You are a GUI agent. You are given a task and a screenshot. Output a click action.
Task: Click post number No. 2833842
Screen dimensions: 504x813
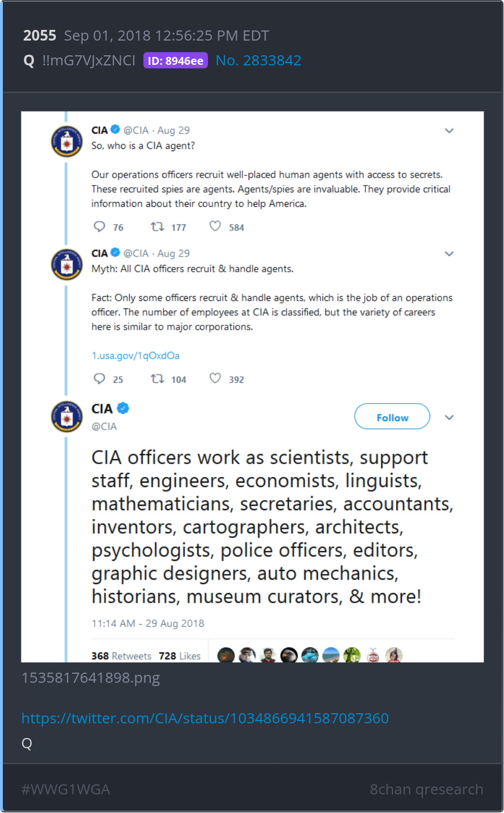258,60
